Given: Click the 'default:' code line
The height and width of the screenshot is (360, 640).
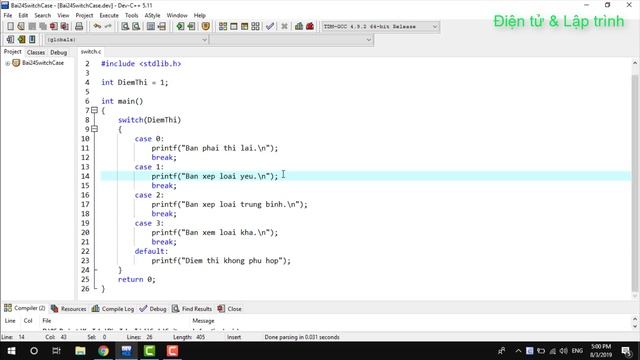Looking at the screenshot, I should pos(151,251).
